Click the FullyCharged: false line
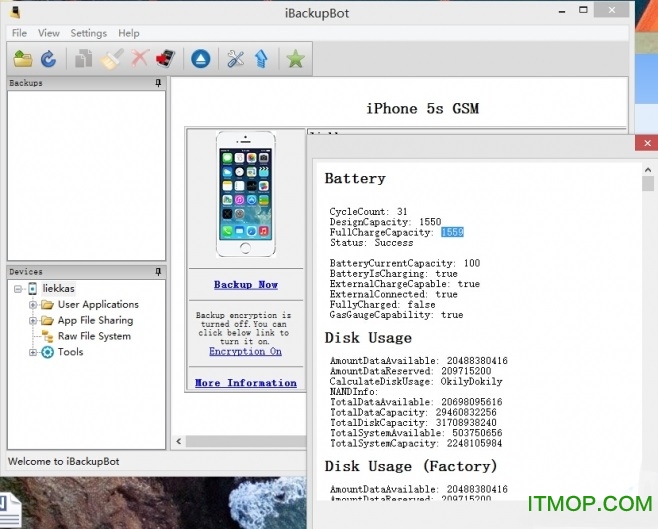This screenshot has height=529, width=658. (x=382, y=305)
